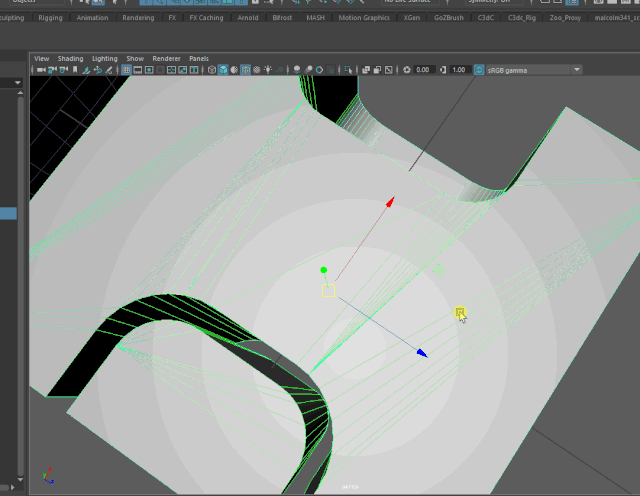Click the textured display checker icon
Viewport: 640px width, 496px height.
pyautogui.click(x=257, y=70)
